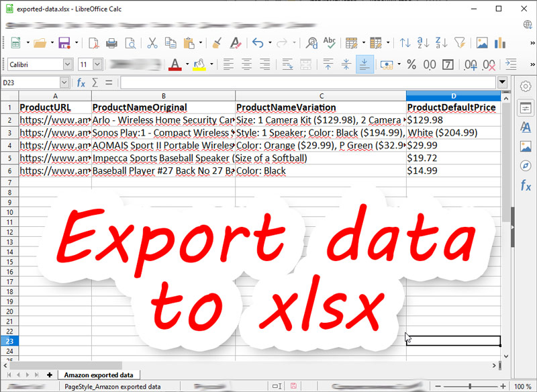Open sidebar Gallery panel icon
This screenshot has height=392, width=537.
pyautogui.click(x=526, y=146)
